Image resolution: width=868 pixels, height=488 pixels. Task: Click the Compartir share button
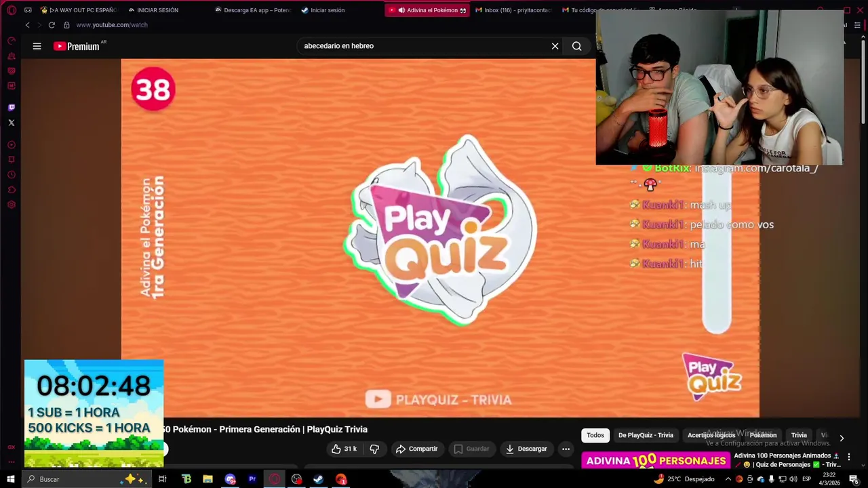tap(416, 449)
